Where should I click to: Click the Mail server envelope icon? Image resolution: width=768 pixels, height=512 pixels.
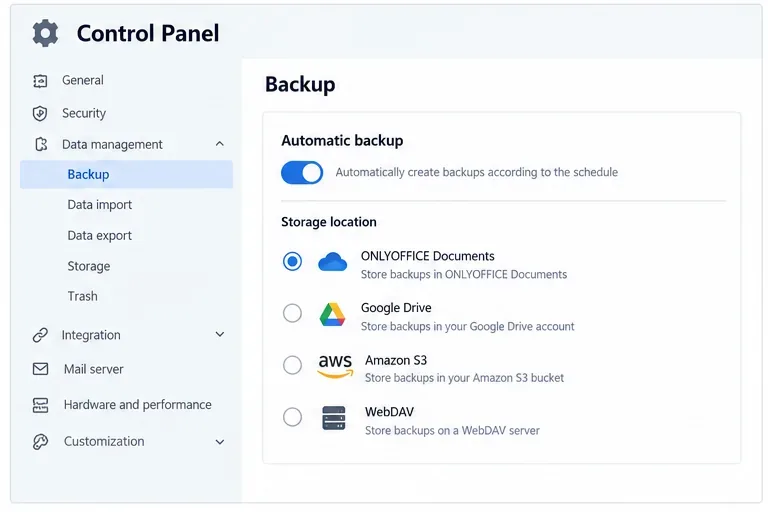pos(40,369)
